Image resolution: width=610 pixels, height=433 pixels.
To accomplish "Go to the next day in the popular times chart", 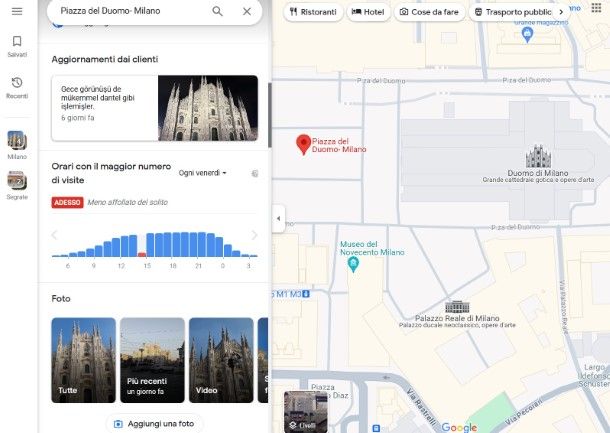I will point(254,235).
